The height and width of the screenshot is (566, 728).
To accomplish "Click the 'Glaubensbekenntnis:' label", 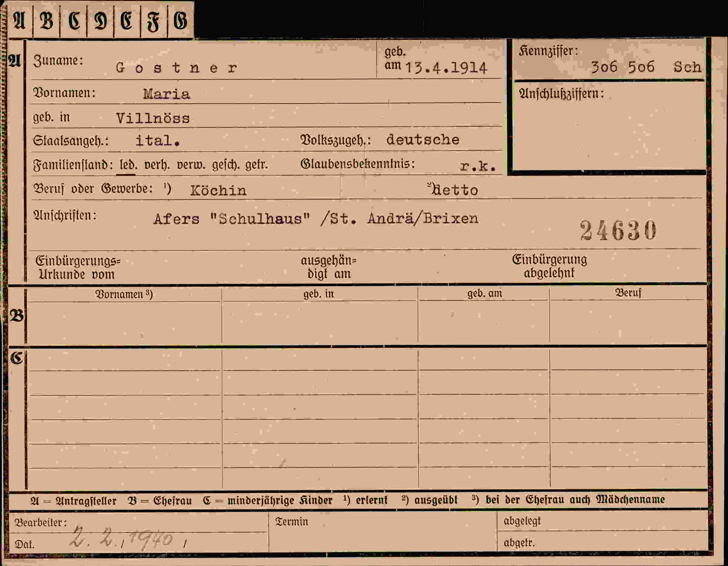I will [x=358, y=164].
